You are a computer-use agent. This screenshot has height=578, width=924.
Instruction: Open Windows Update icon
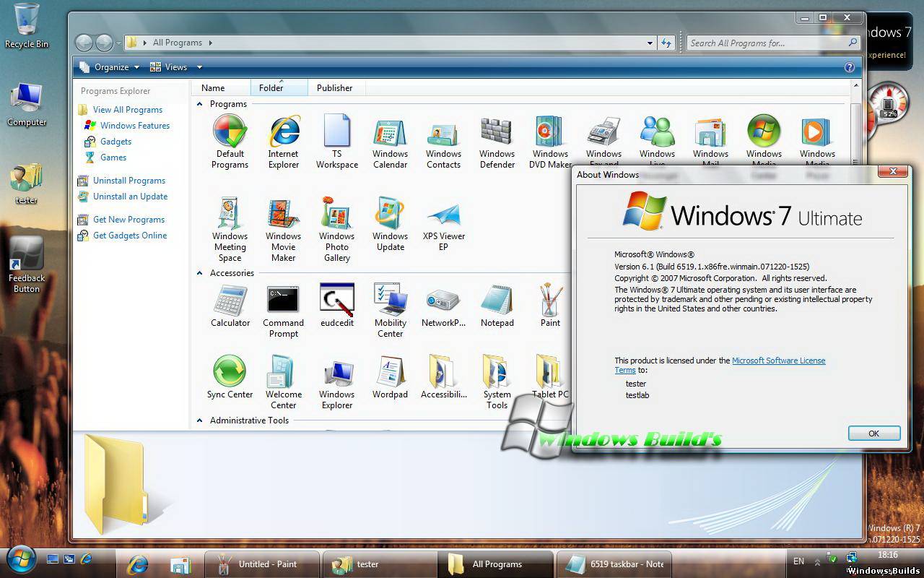pos(391,224)
